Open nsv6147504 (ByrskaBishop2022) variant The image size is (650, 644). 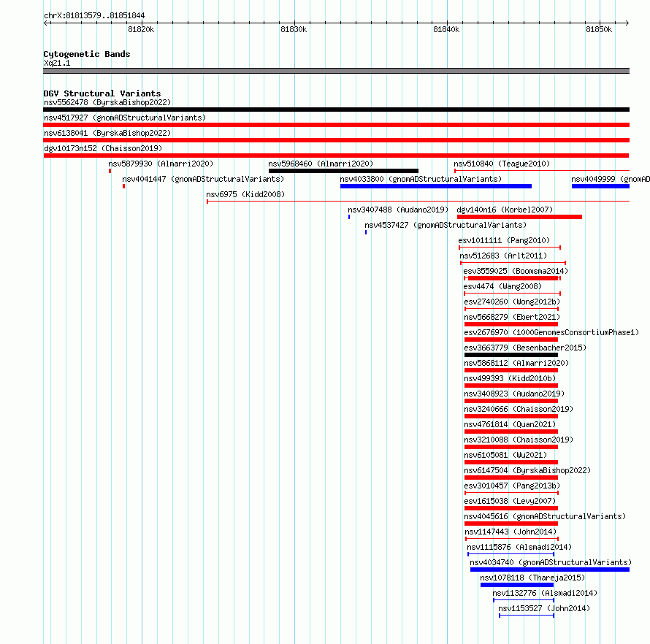click(527, 470)
